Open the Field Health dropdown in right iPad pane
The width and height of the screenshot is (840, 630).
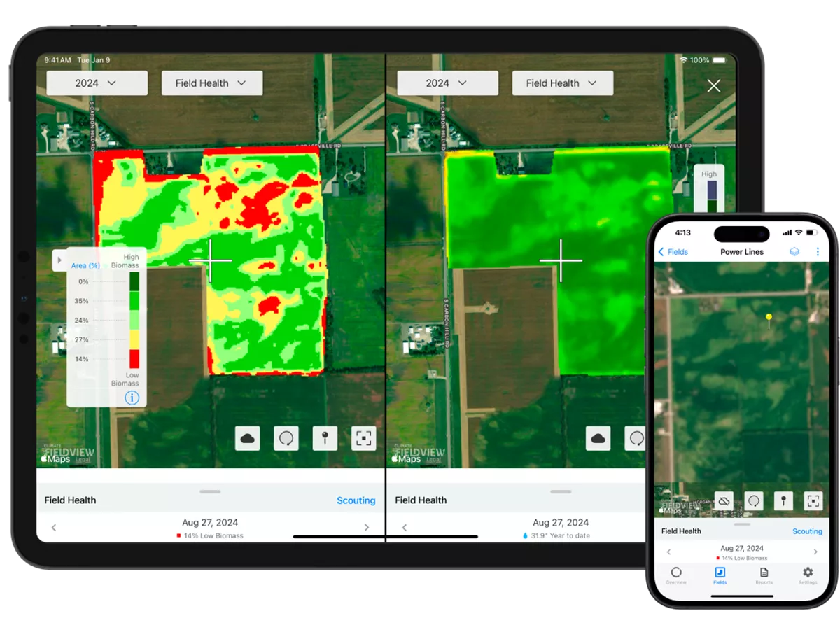[563, 83]
